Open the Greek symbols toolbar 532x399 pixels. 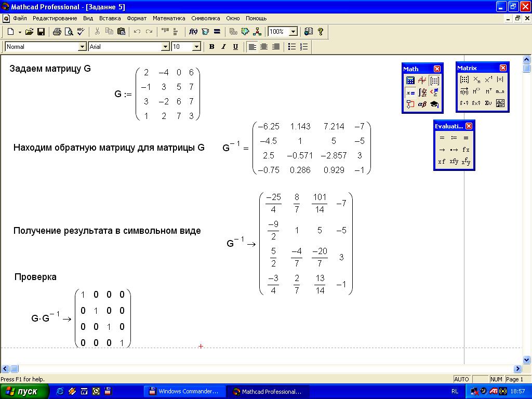[x=422, y=104]
